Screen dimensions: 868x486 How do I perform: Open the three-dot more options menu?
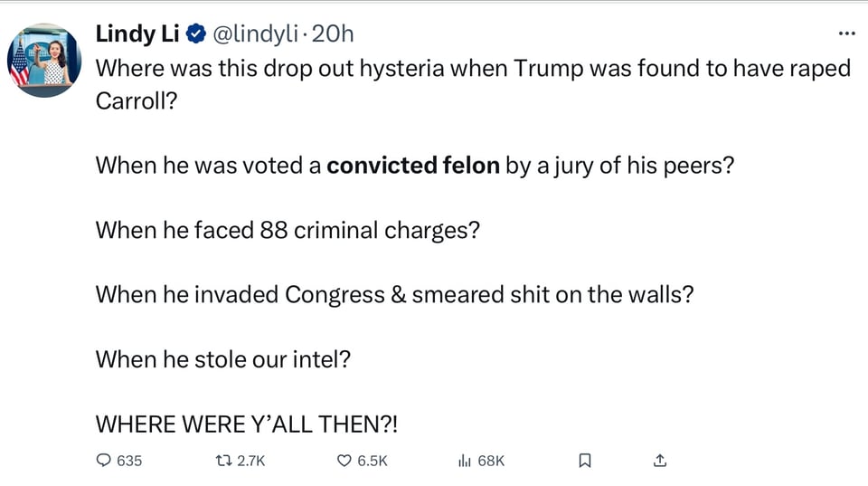click(846, 33)
